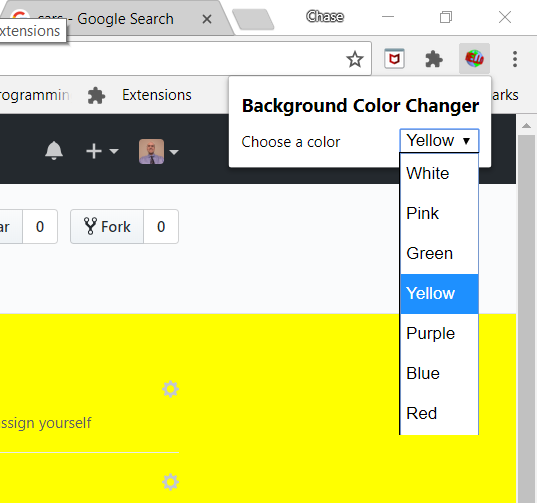
Task: Open GitHub notifications bell
Action: (x=54, y=150)
